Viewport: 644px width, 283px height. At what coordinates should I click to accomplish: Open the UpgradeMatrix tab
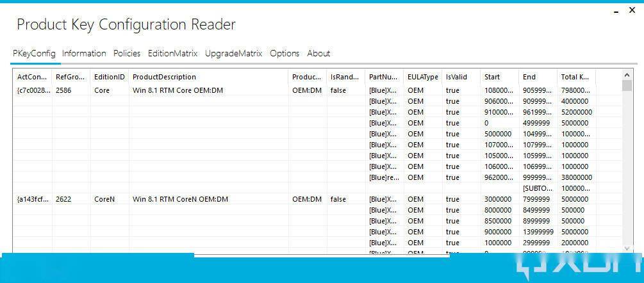tap(233, 54)
